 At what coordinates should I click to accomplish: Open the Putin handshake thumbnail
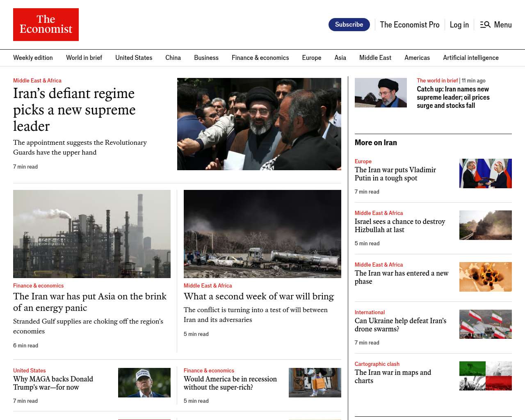pos(485,173)
